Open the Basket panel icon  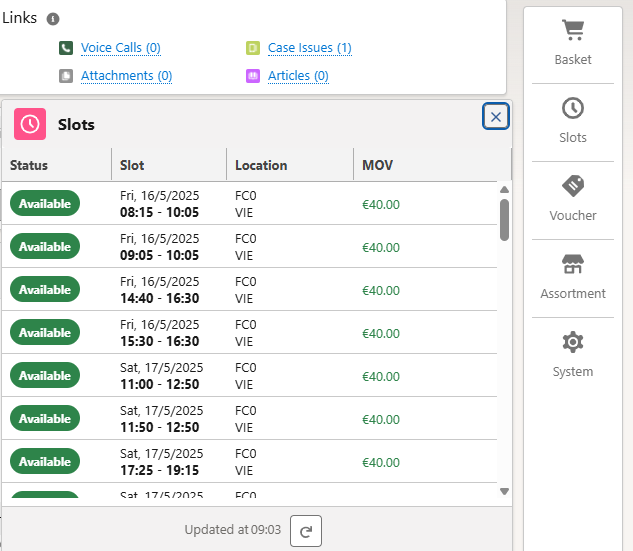click(x=573, y=31)
